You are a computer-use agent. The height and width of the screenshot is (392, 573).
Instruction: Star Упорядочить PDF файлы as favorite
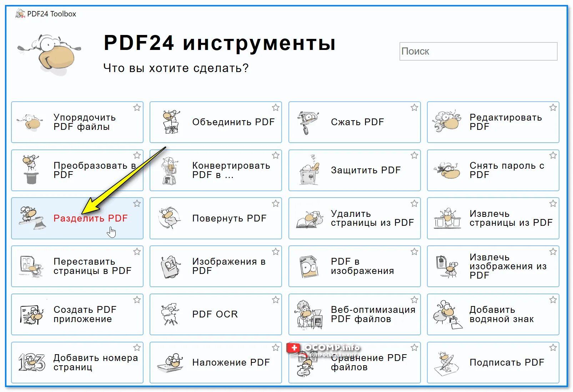[137, 107]
